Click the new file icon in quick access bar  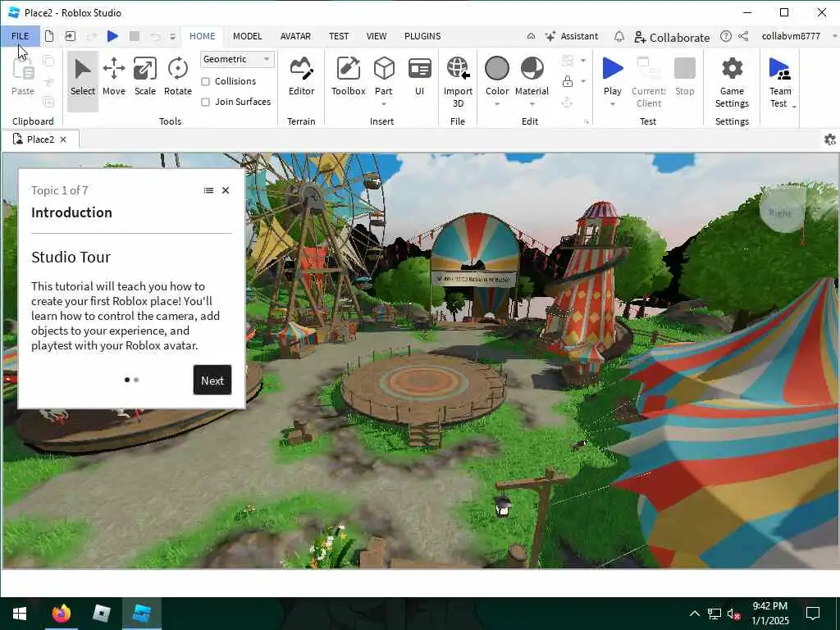coord(49,36)
